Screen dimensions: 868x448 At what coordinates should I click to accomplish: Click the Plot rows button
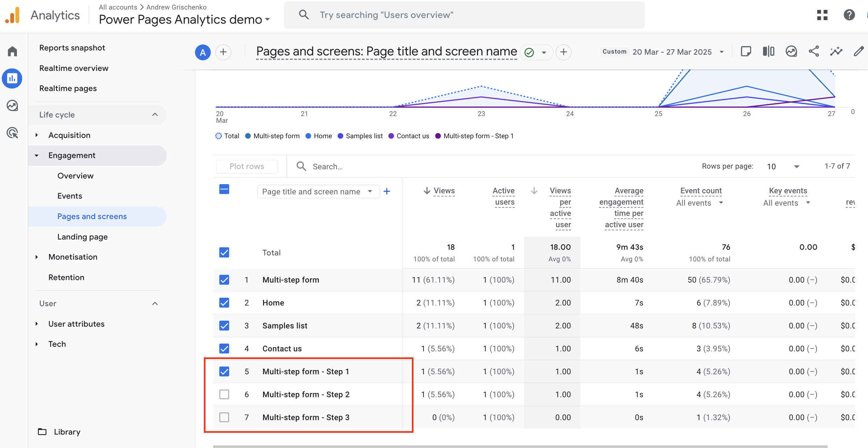click(x=247, y=166)
